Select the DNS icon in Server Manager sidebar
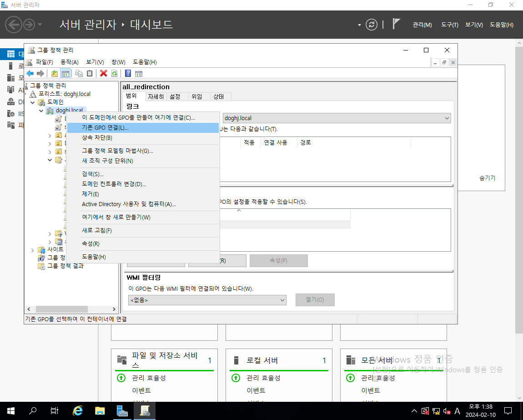This screenshot has width=523, height=420. coord(11,102)
